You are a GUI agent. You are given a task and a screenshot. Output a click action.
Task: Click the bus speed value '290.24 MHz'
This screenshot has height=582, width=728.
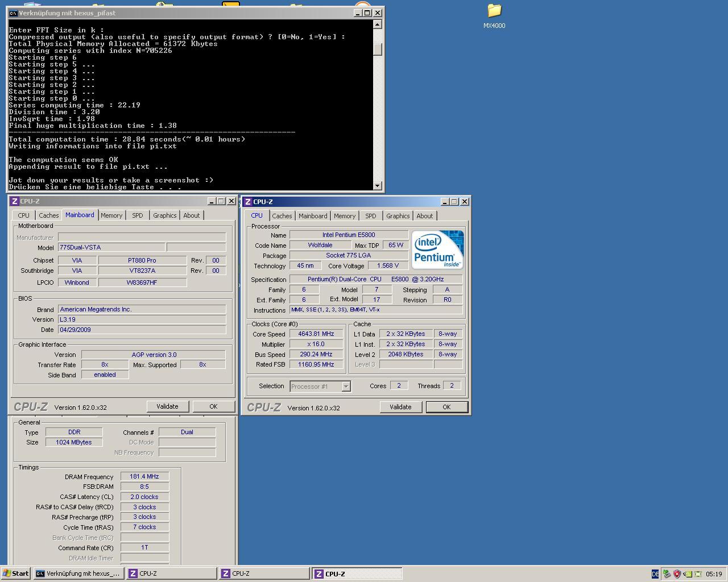(x=316, y=354)
